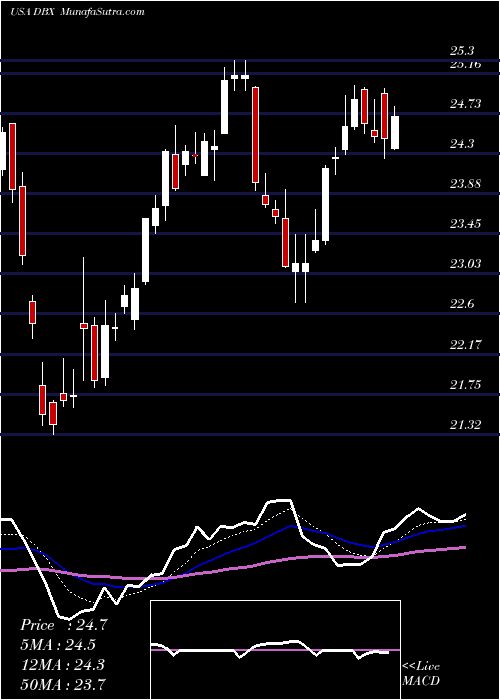Click the '12MA : 24.3' readout
This screenshot has width=500, height=700.
click(x=62, y=665)
